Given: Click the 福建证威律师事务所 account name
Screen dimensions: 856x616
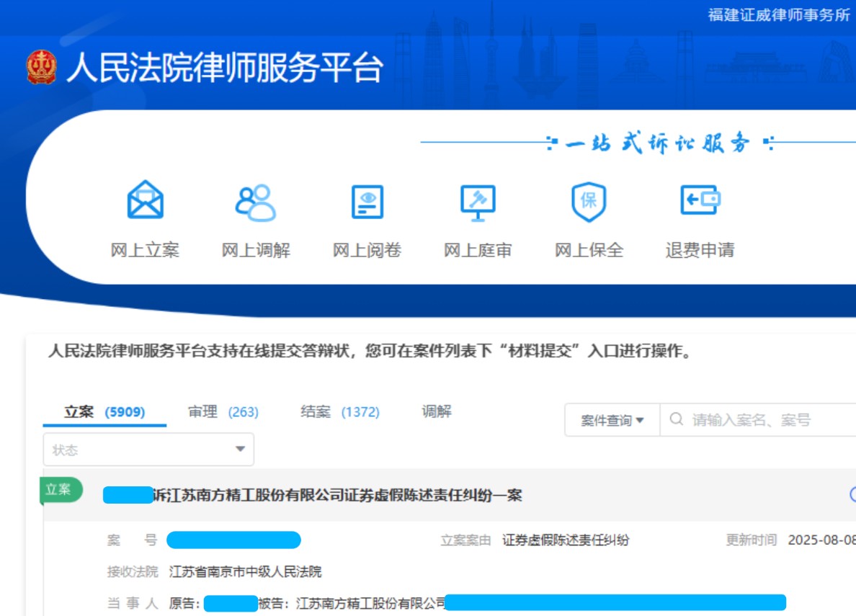Looking at the screenshot, I should pos(779,14).
